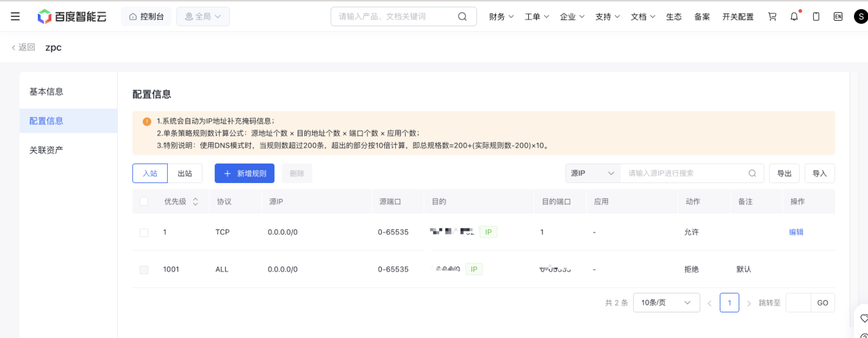Switch to the 入站 inbound tab
Image resolution: width=868 pixels, height=338 pixels.
(150, 173)
